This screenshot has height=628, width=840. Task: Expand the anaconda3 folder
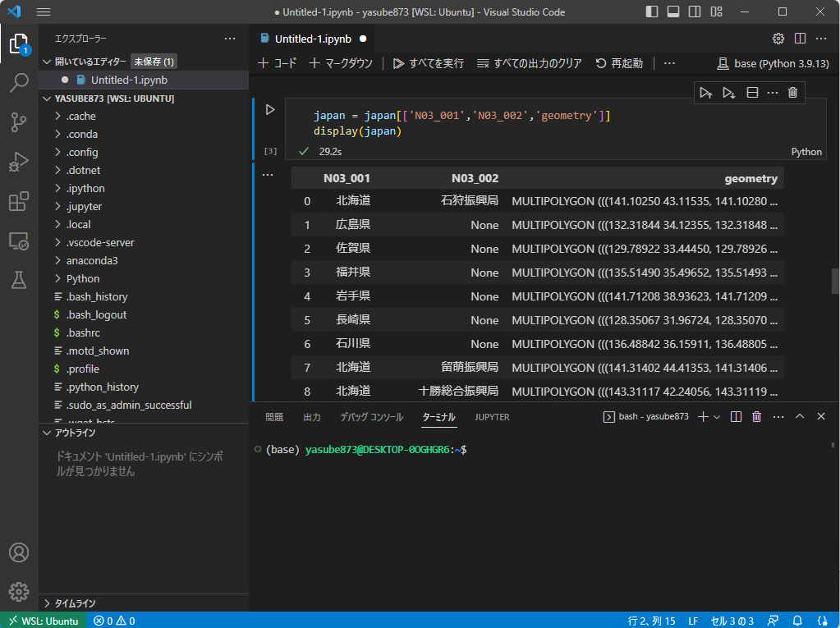pos(57,260)
